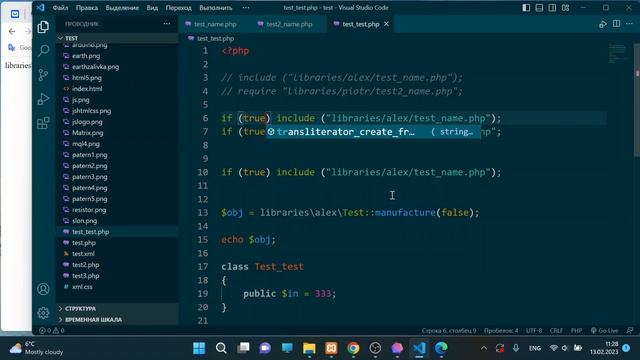
Task: Change encoding via UTF-8 status entry
Action: pyautogui.click(x=534, y=331)
